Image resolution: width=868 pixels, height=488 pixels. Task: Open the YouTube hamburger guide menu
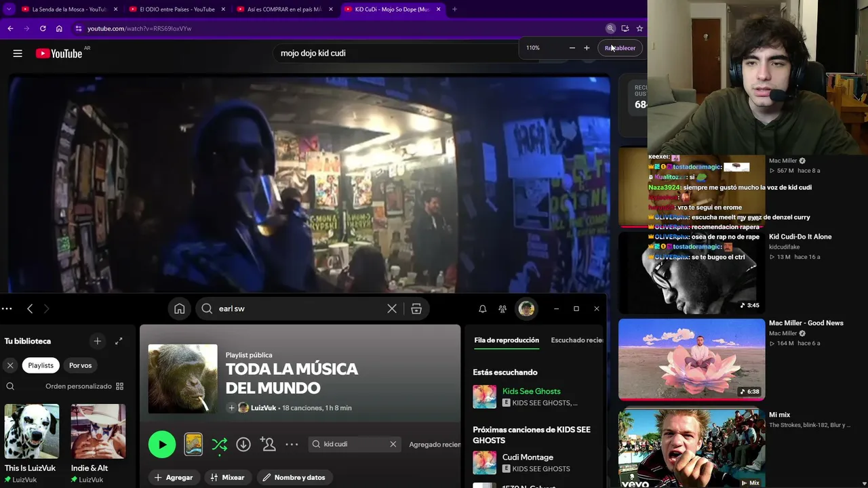tap(18, 54)
